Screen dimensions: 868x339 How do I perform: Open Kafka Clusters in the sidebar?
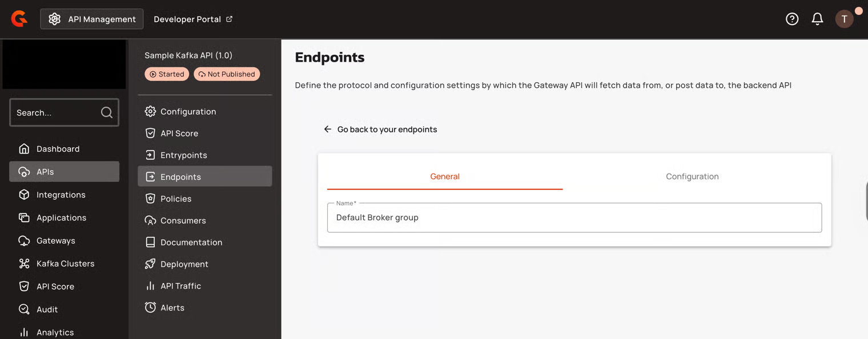(65, 264)
